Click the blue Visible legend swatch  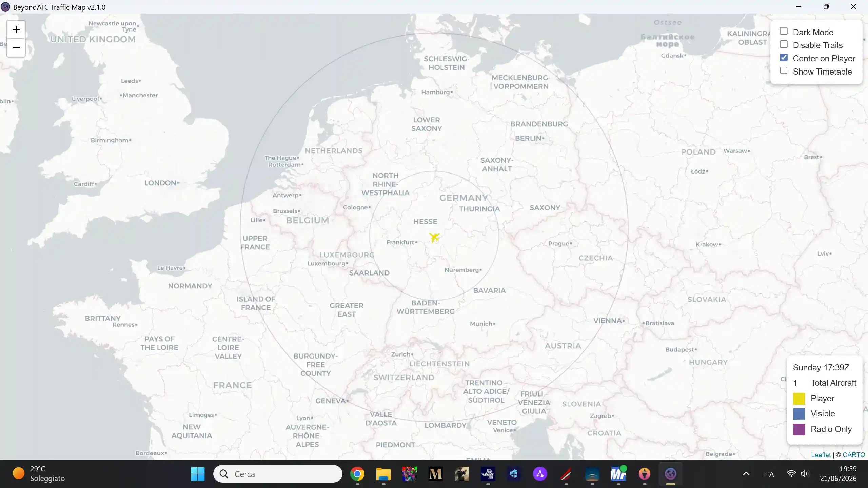pos(799,414)
